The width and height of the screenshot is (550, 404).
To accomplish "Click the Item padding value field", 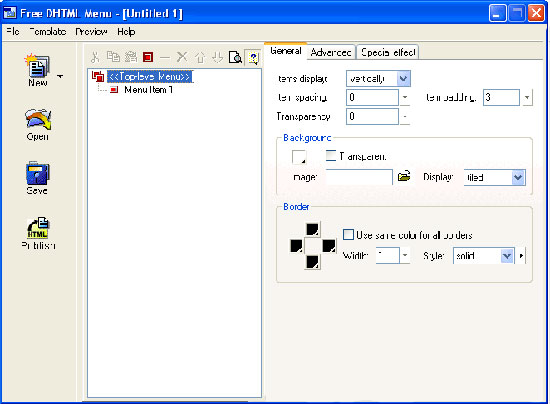I will 501,97.
